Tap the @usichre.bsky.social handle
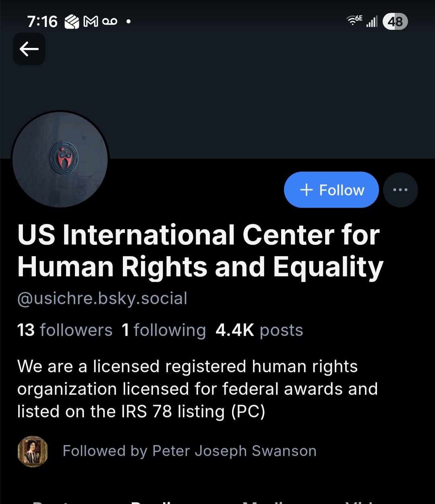 [x=102, y=299]
